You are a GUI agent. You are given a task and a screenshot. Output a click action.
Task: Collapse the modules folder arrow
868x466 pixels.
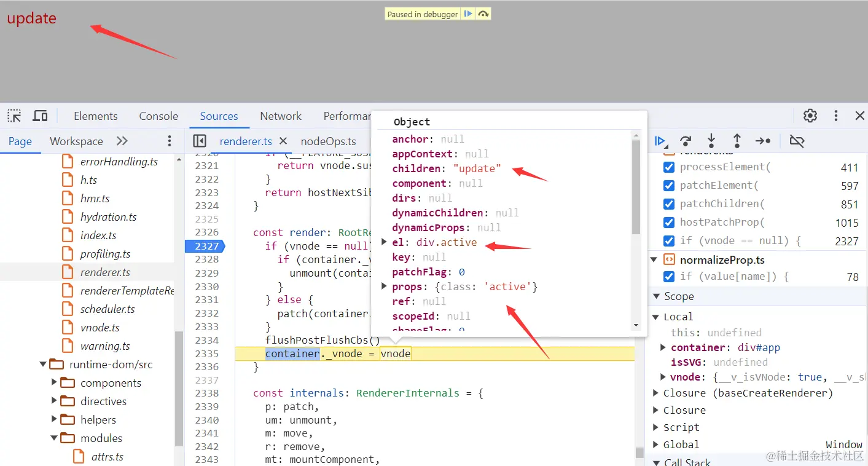(x=55, y=438)
